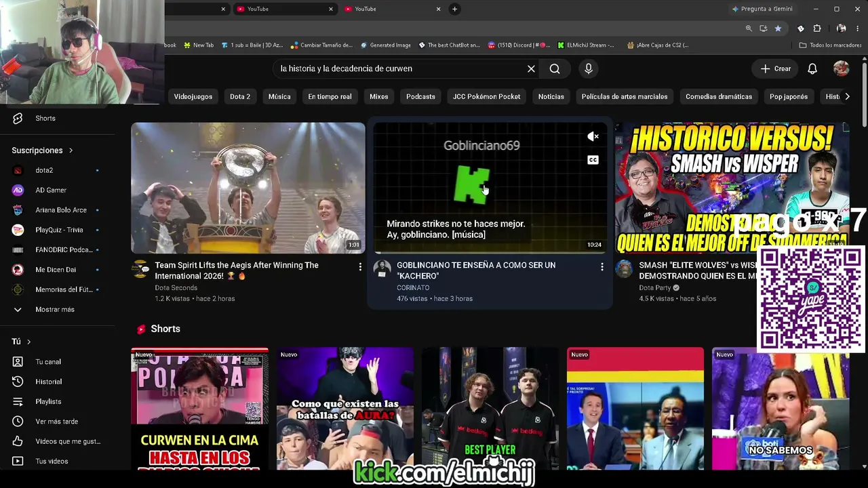Open the AD Gamer channel avatar

click(18, 190)
